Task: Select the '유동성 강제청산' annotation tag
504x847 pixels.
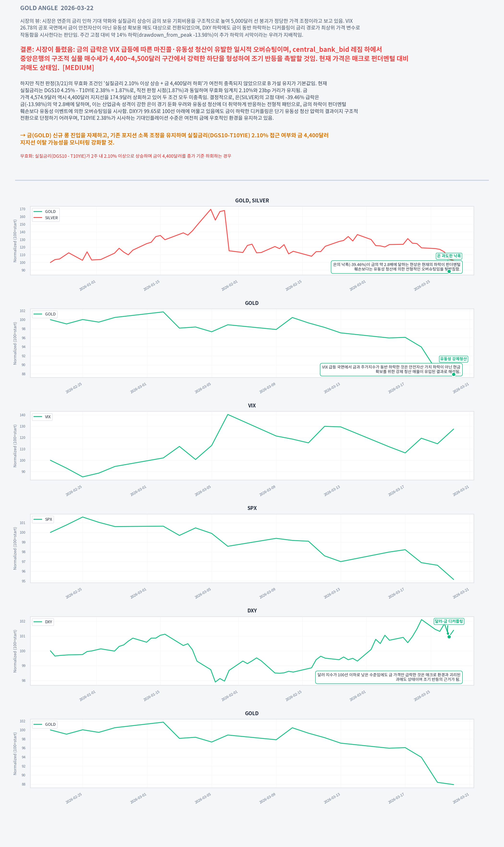Action: 453,358
